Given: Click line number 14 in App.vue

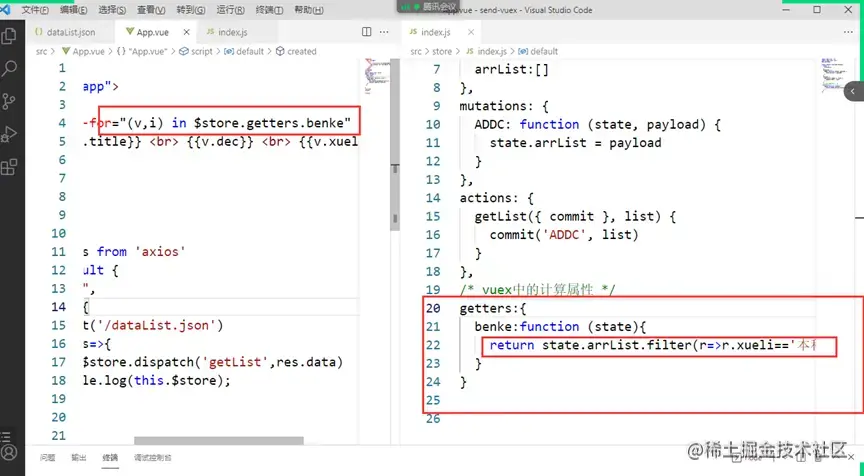Looking at the screenshot, I should [59, 307].
